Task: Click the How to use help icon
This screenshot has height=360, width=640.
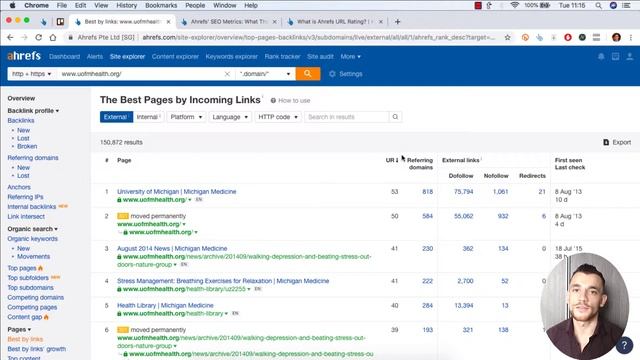Action: tap(273, 100)
